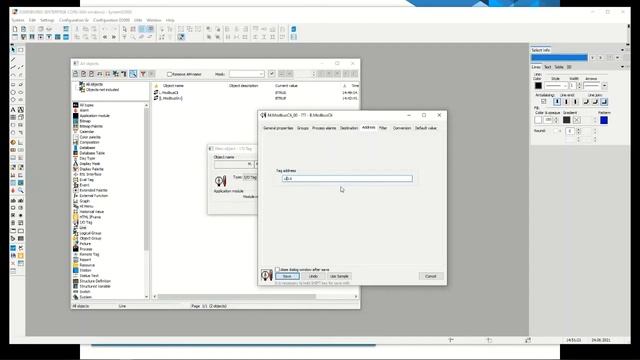The height and width of the screenshot is (360, 640).
Task: Click the L.ModbusCli object row icon
Action: tap(156, 93)
